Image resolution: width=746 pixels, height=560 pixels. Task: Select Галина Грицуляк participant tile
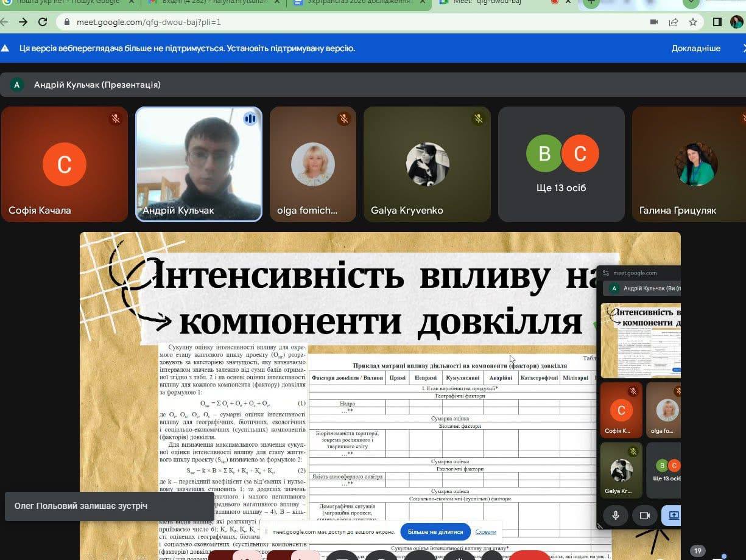[689, 164]
